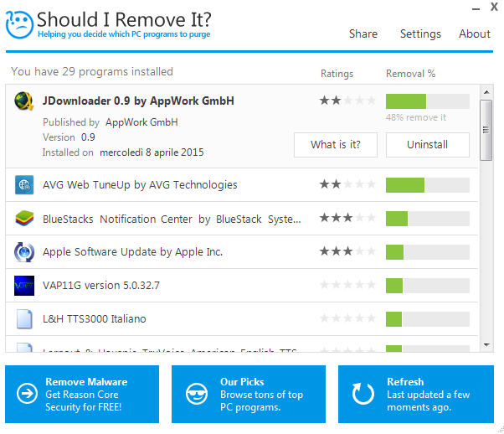Click the JDownloader removal percentage bar
Screen dimensions: 504x434
(428, 101)
